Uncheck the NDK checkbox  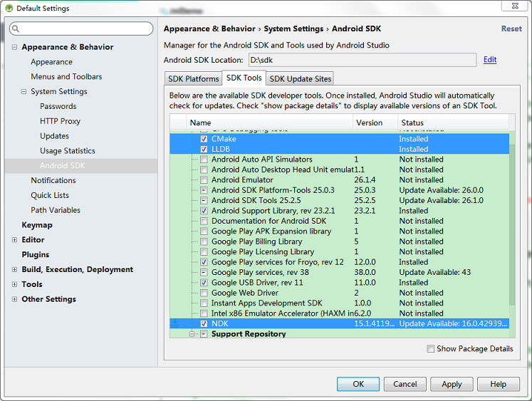pos(204,323)
